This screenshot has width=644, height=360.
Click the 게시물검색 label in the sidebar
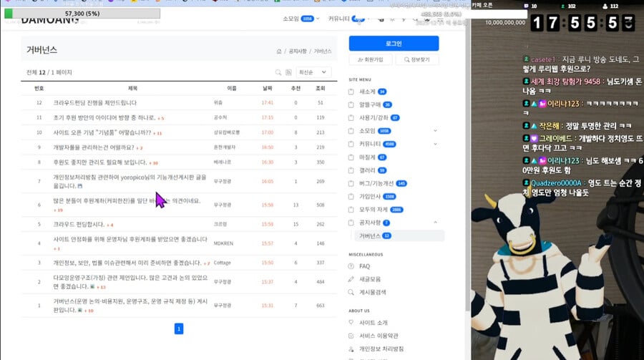coord(373,292)
